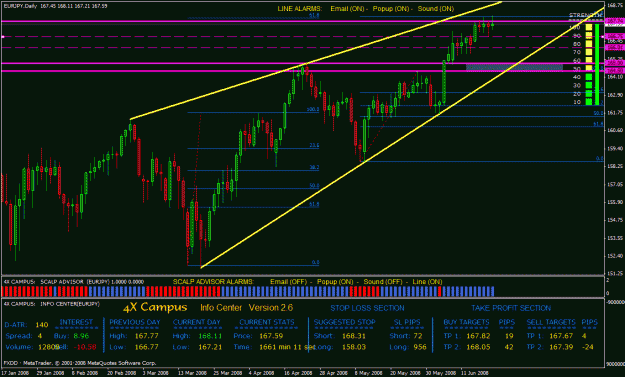Click the yellow strength block labeled 70
The height and width of the screenshot is (377, 625).
[x=588, y=52]
